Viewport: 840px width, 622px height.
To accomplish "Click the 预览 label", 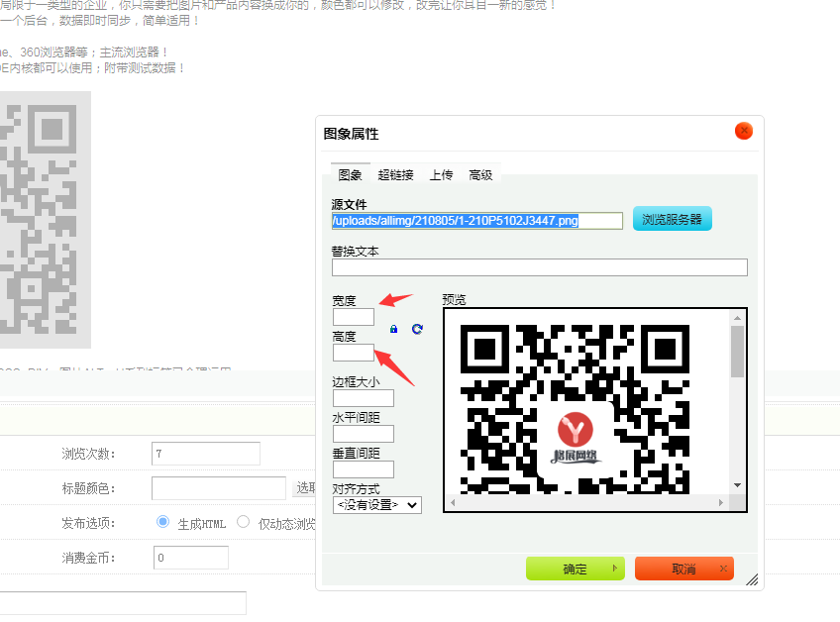I will tap(455, 300).
